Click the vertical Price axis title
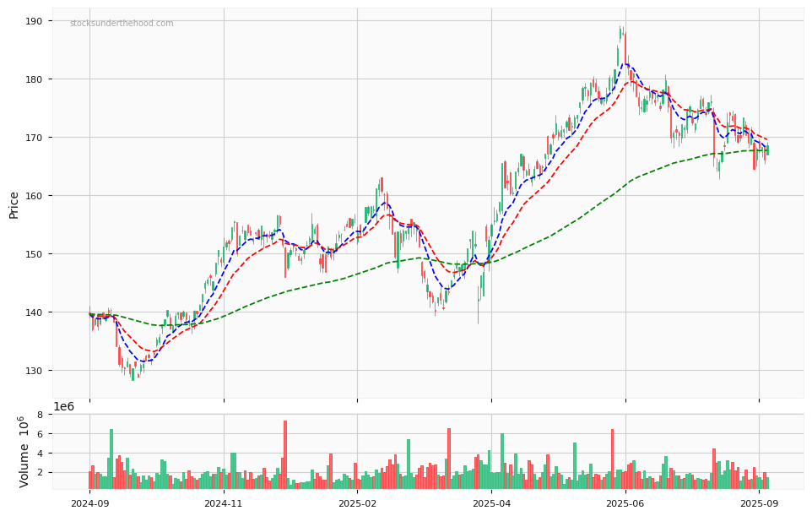This screenshot has height=516, width=812. tap(14, 205)
